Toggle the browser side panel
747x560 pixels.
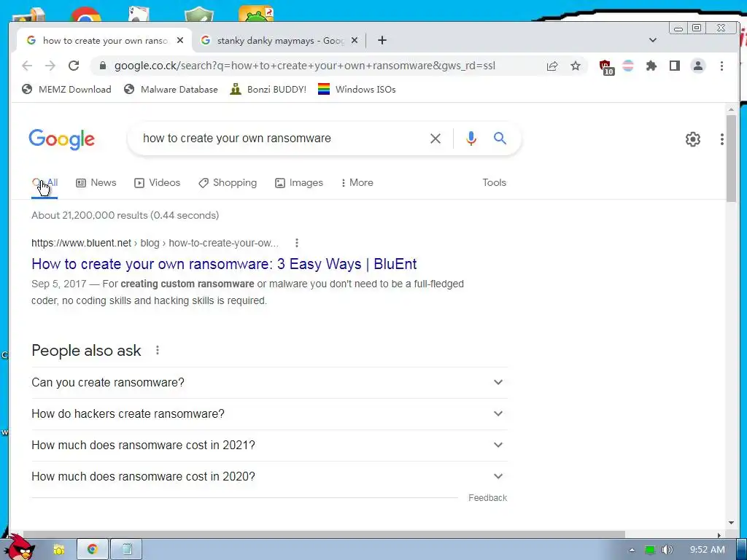[x=675, y=66]
